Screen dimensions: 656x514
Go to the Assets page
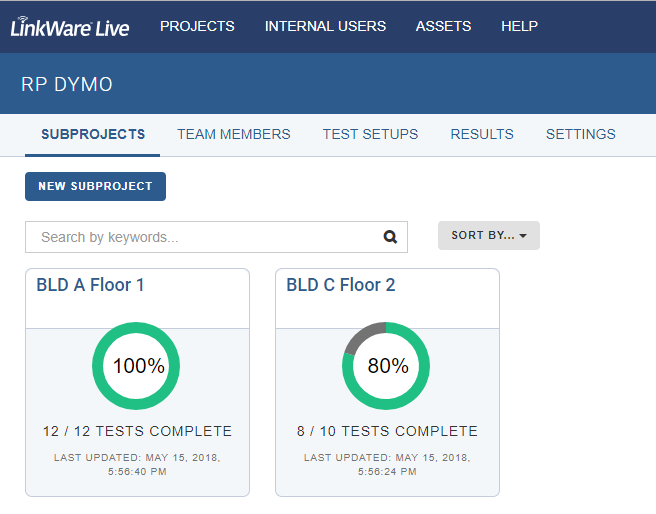click(x=443, y=26)
